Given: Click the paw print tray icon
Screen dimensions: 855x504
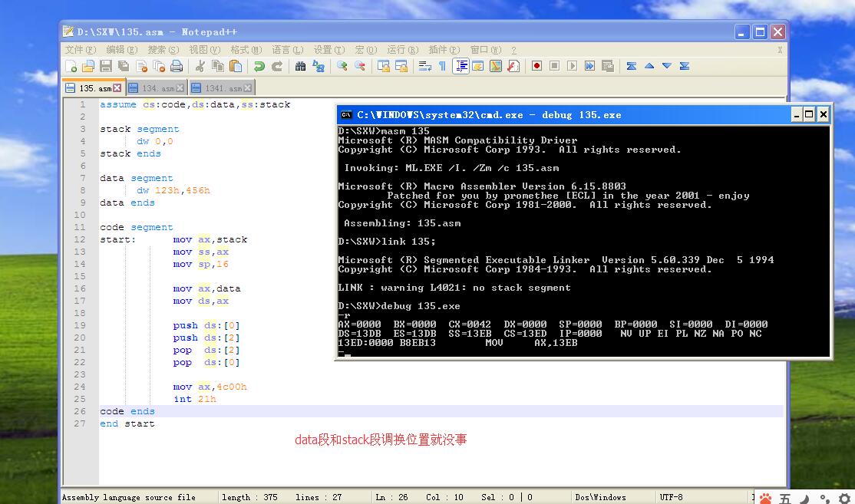Looking at the screenshot, I should click(765, 498).
